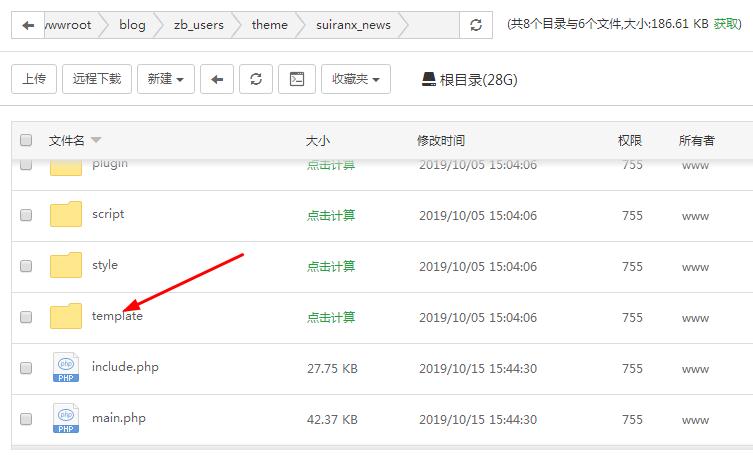The width and height of the screenshot is (753, 455).
Task: Click the root directory disk icon
Action: pyautogui.click(x=428, y=79)
